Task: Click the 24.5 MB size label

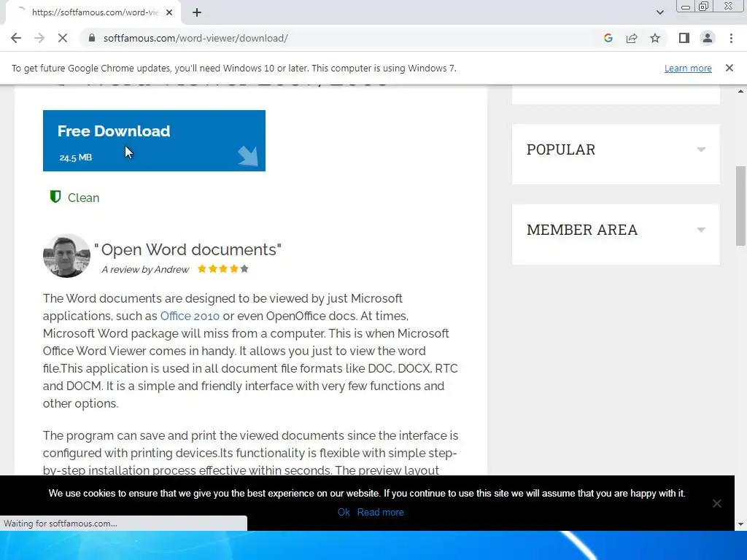Action: (75, 157)
